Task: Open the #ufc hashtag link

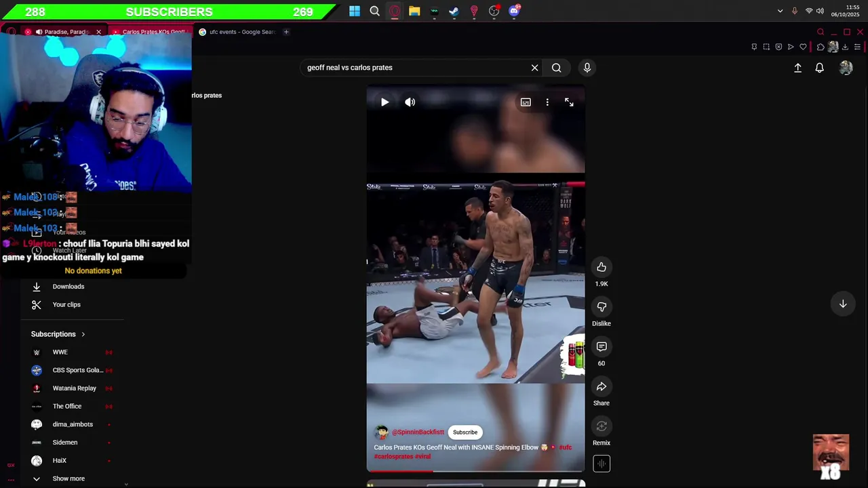Action: 565,447
